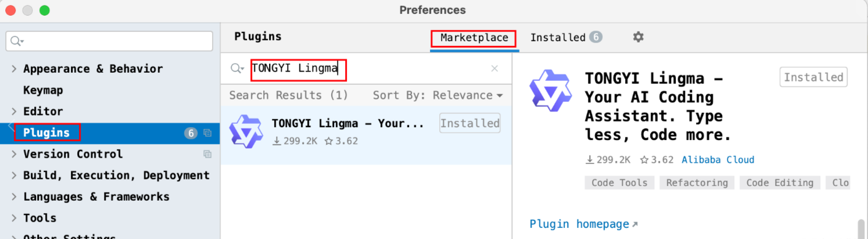Click the magnifier icon in settings search
Image resolution: width=868 pixels, height=239 pixels.
pos(17,41)
